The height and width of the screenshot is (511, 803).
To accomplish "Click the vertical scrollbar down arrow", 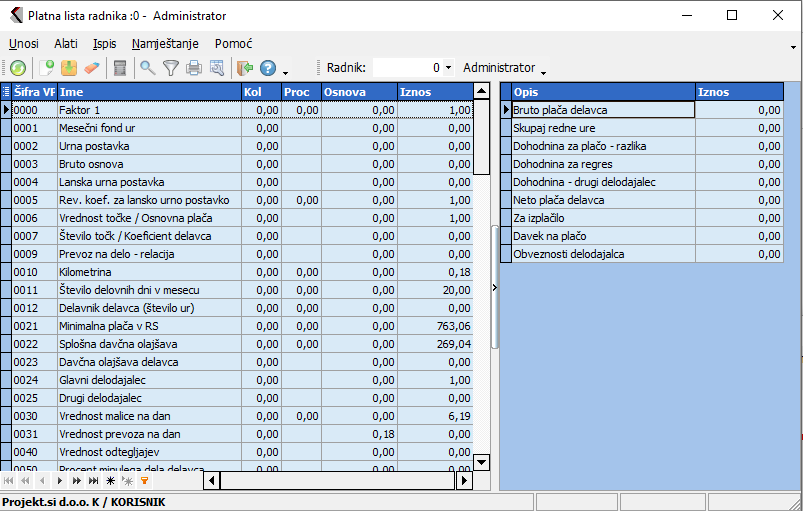I will point(481,462).
